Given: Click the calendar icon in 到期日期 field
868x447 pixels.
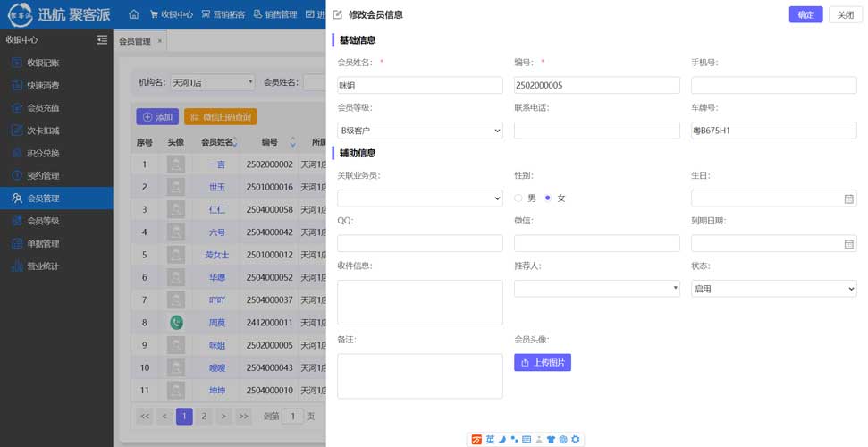Looking at the screenshot, I should 848,244.
